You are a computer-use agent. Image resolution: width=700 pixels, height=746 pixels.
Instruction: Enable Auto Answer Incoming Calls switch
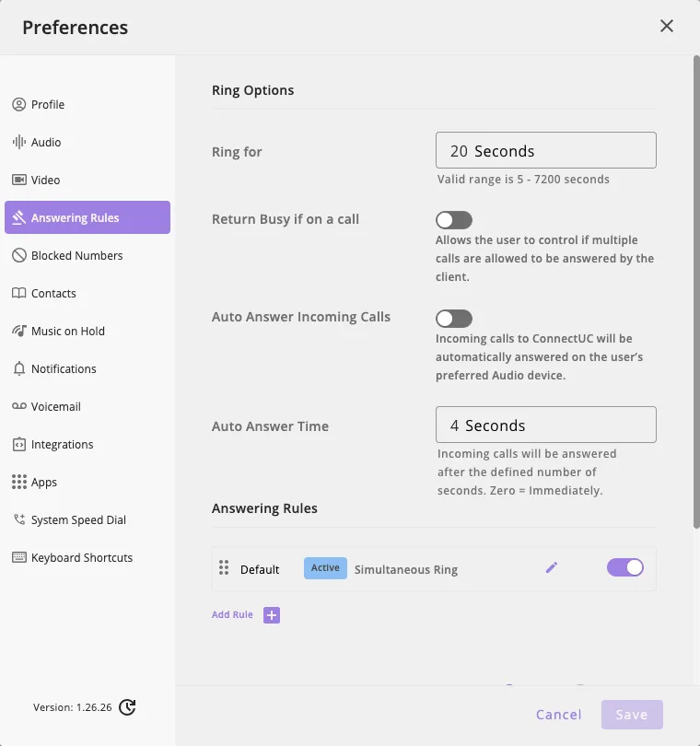pos(454,319)
